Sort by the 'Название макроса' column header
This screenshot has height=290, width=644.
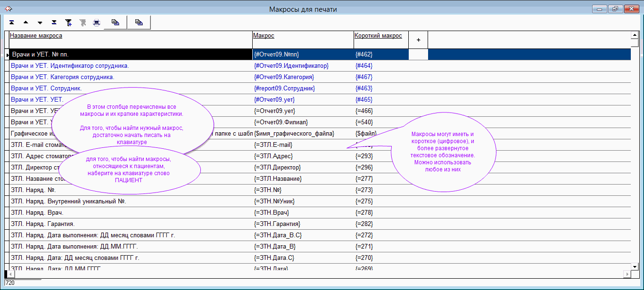point(36,36)
